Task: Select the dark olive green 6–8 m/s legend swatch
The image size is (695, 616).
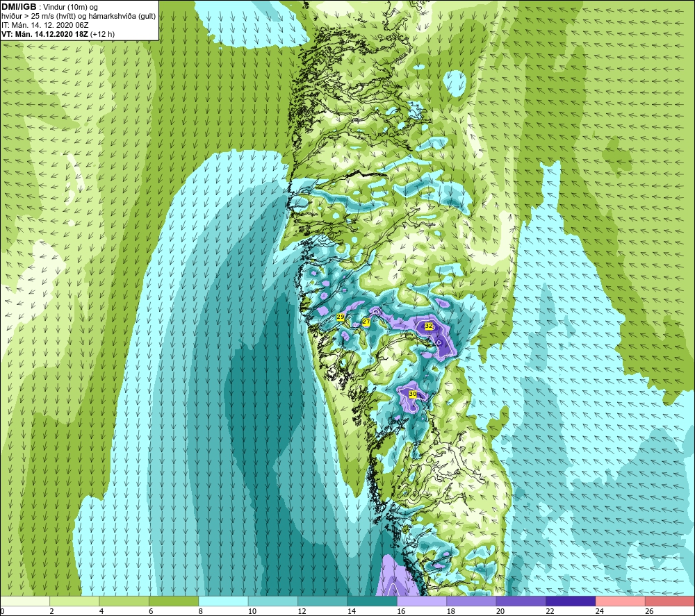Action: click(x=174, y=601)
